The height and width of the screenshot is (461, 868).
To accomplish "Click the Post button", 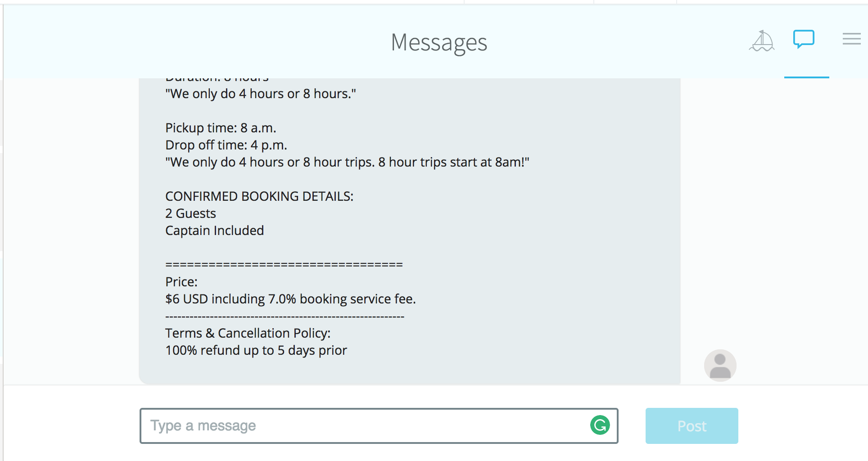I will (692, 426).
